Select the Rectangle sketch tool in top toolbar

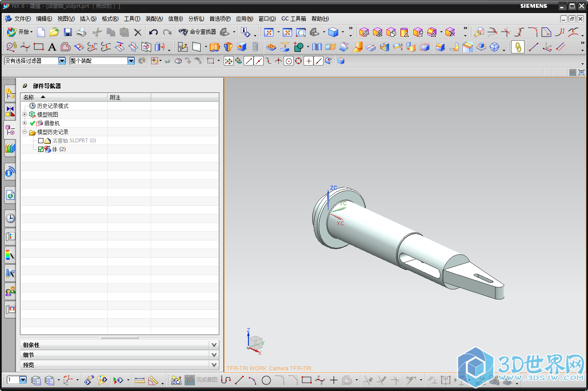click(39, 47)
